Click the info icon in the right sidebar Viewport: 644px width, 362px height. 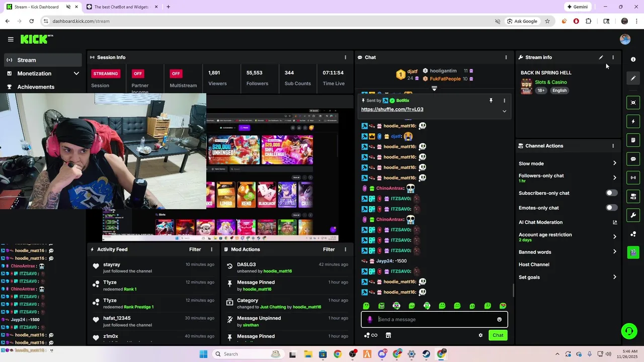(x=633, y=59)
